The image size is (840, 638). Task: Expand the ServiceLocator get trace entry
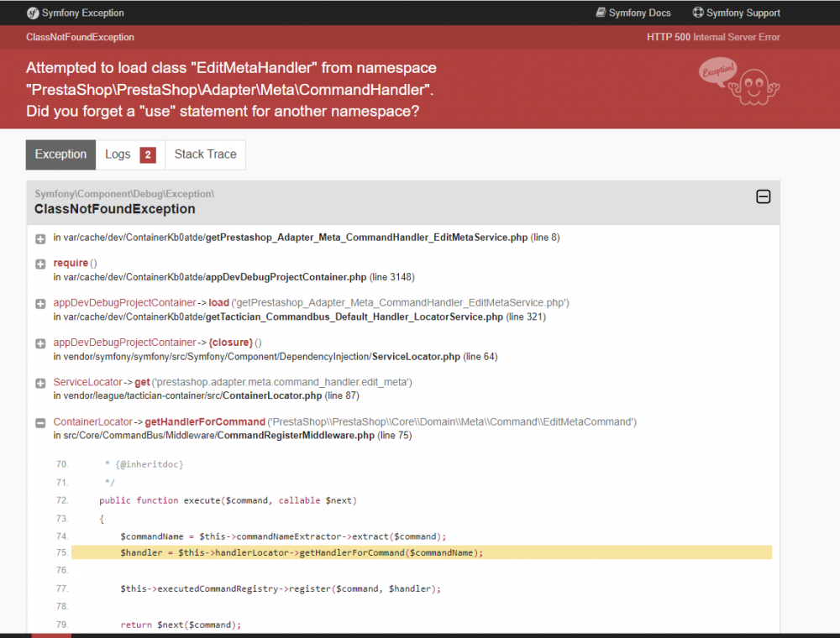click(x=40, y=384)
